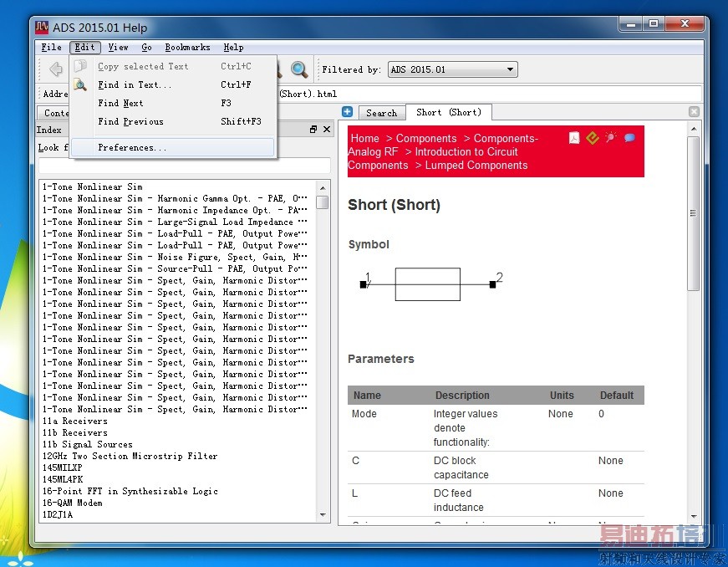Select 12GHz Two Section Microstrip Filter entry

(130, 457)
